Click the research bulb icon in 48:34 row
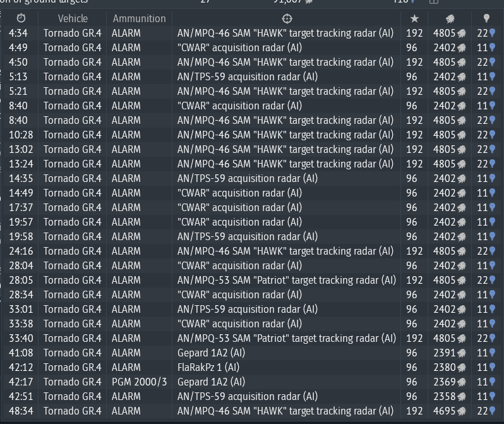 (492, 411)
